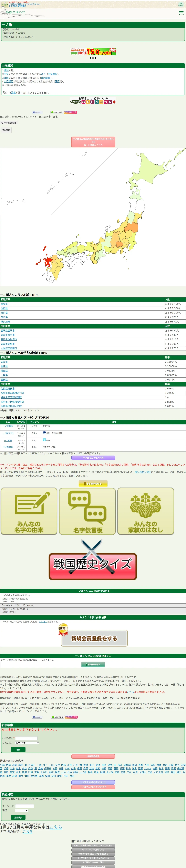Open the 長崎県佐世保市 link

click(9, 339)
